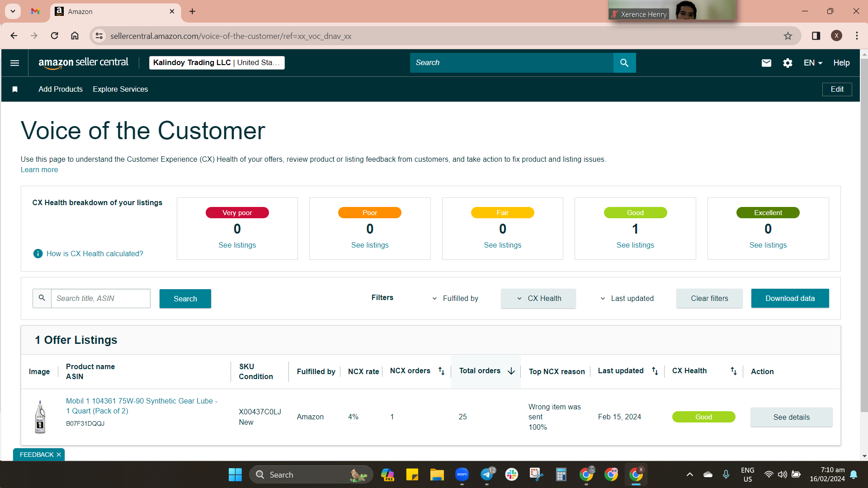
Task: See listings under Fair
Action: tap(503, 245)
